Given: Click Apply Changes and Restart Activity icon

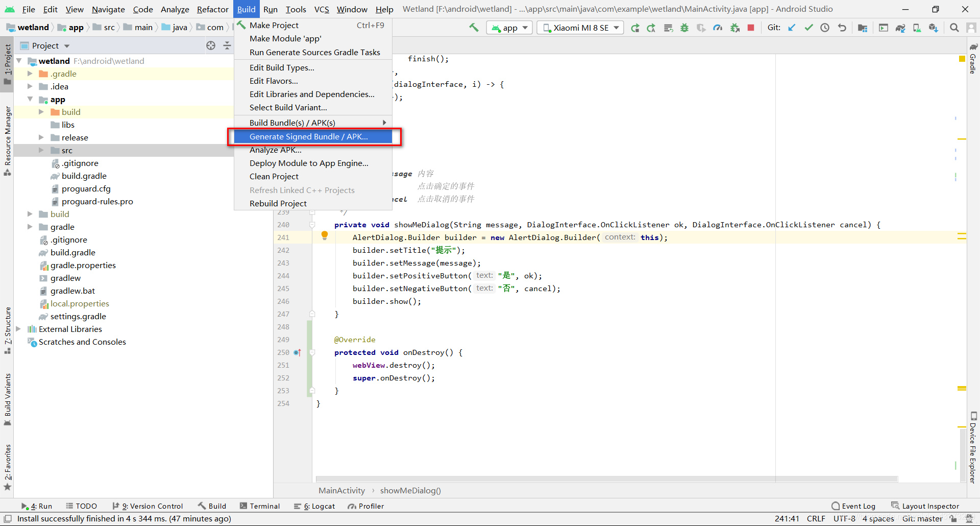Looking at the screenshot, I should pyautogui.click(x=651, y=28).
